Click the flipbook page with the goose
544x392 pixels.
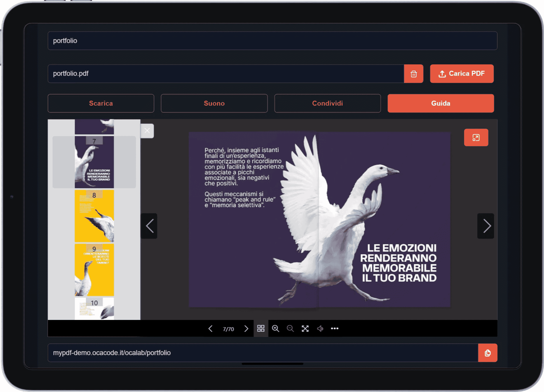tap(319, 220)
